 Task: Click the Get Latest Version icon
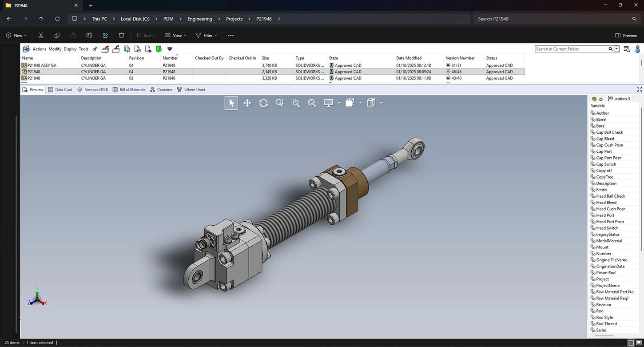click(127, 49)
